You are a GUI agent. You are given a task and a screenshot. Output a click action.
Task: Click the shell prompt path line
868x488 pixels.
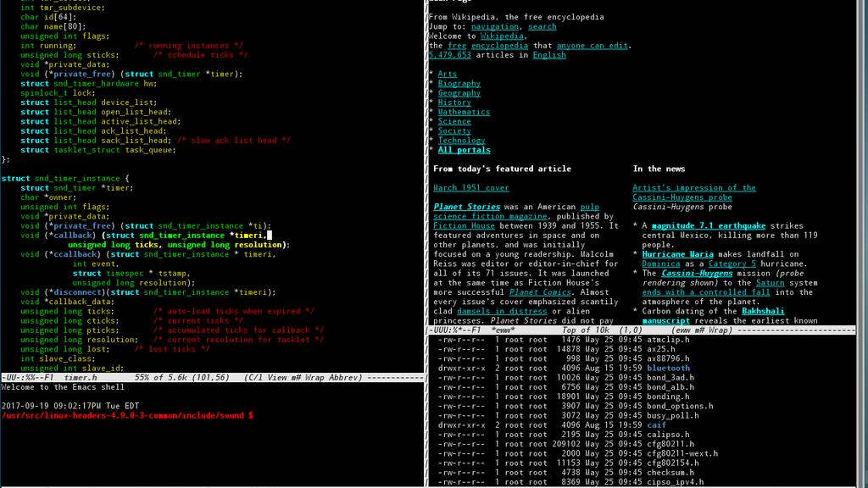(x=127, y=415)
